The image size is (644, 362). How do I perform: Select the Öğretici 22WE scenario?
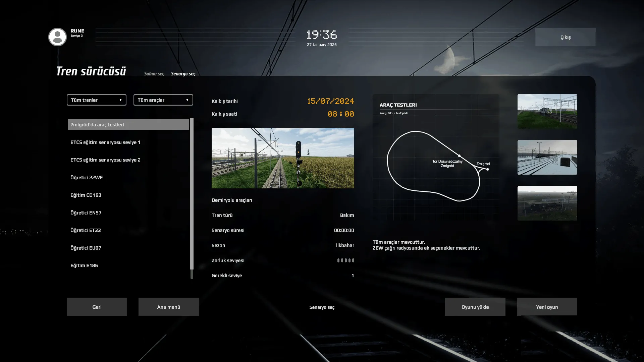(x=87, y=178)
